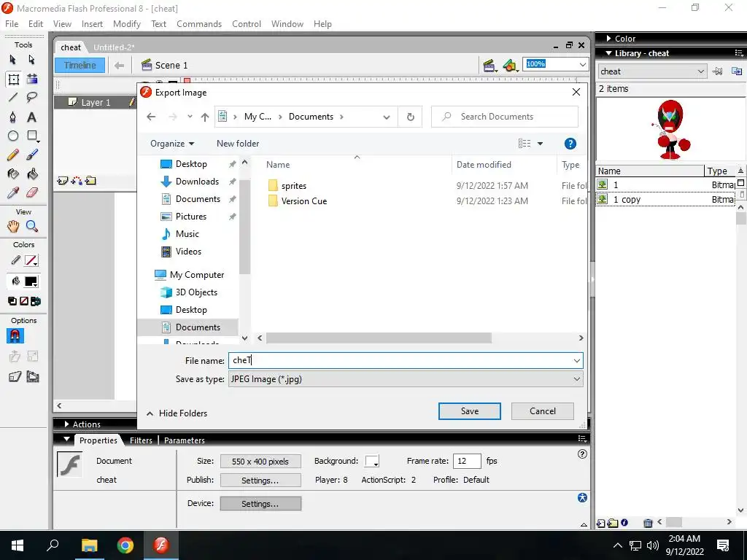Open the File menu

(x=12, y=24)
